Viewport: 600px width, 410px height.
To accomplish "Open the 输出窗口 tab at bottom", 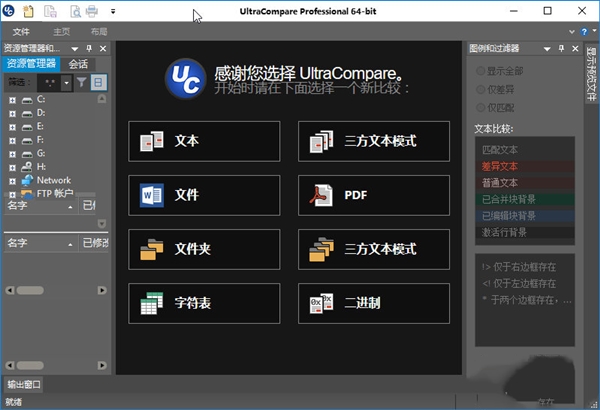I will pyautogui.click(x=24, y=384).
